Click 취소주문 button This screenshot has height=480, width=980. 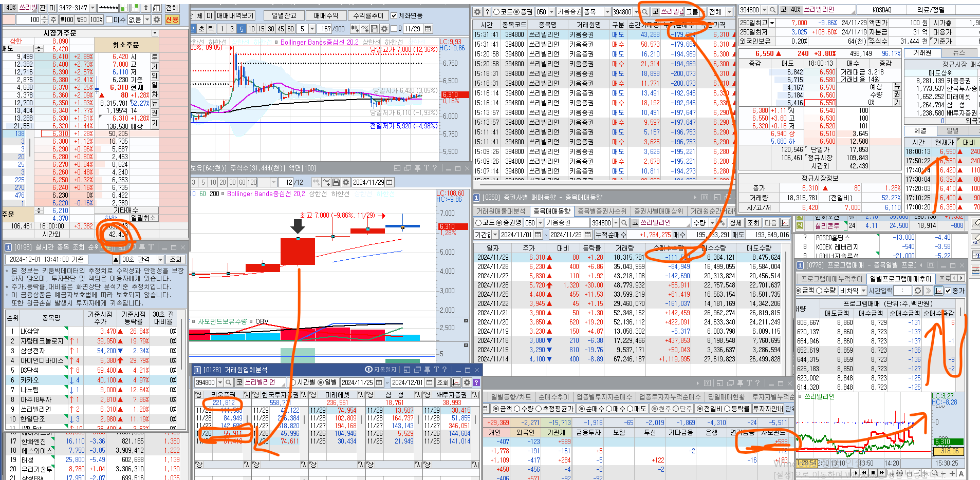coord(125,45)
